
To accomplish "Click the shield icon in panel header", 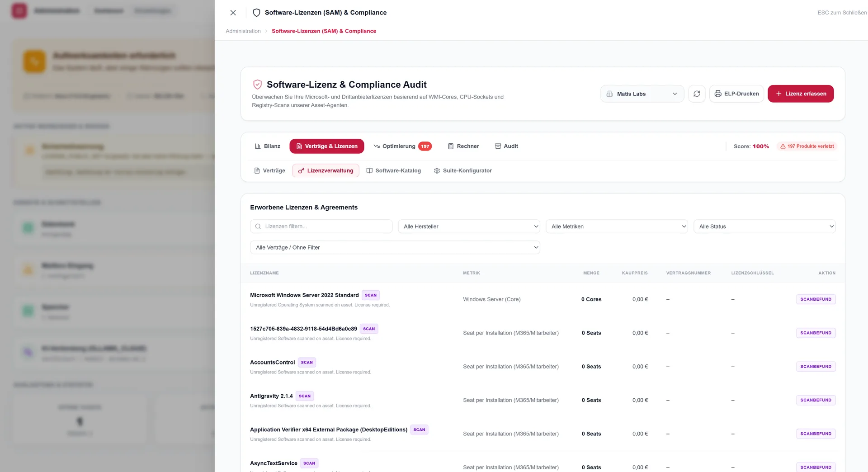I will [x=256, y=13].
